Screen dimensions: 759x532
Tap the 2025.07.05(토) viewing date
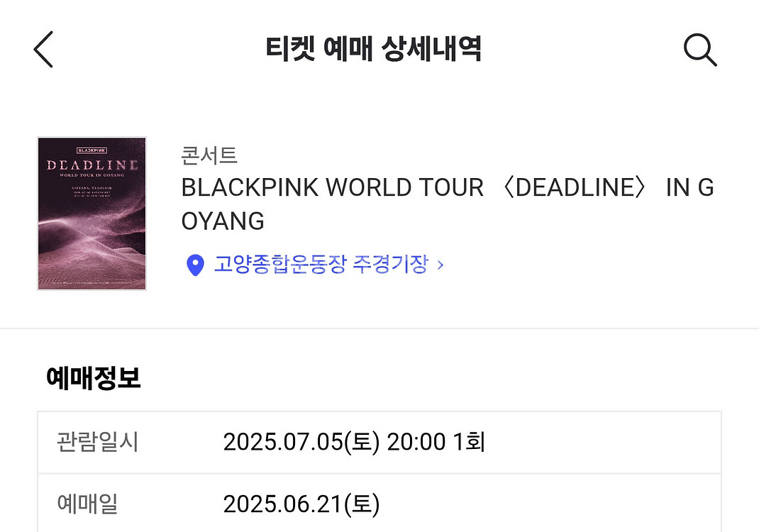[x=301, y=441]
